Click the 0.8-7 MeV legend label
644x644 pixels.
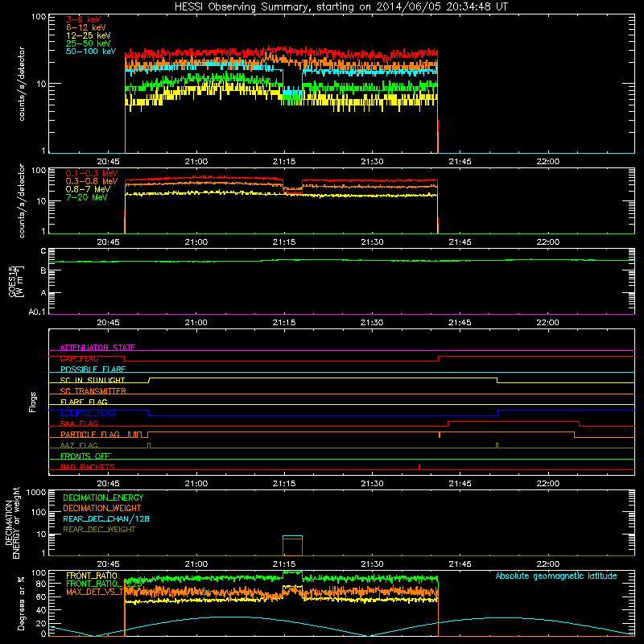pos(88,189)
